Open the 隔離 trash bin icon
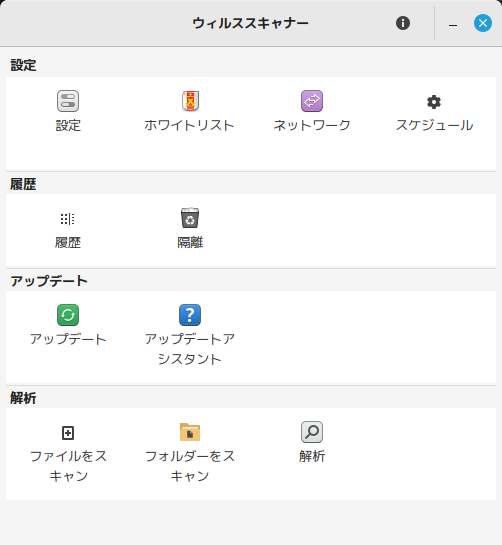 (x=190, y=218)
